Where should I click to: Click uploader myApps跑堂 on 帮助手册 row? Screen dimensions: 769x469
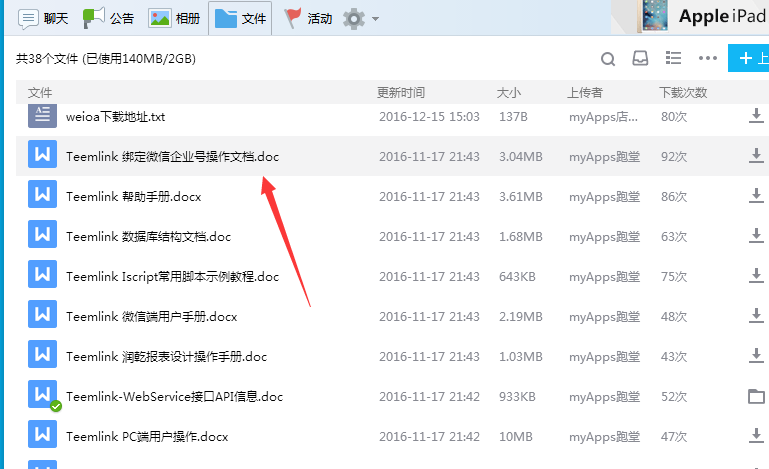(604, 197)
